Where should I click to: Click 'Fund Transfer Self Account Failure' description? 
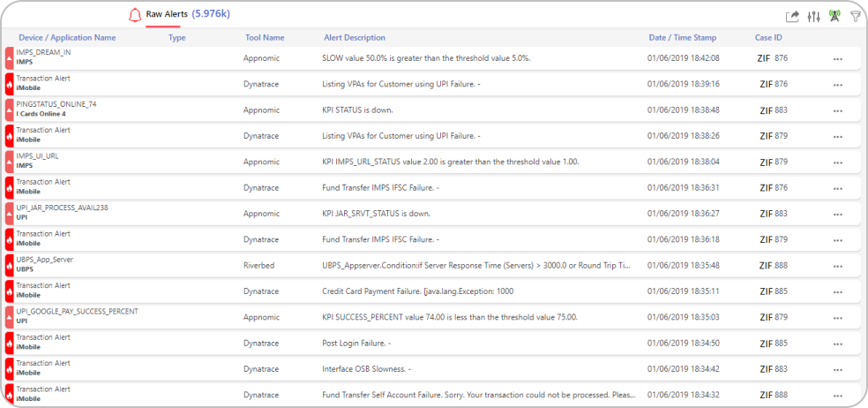[x=479, y=396]
